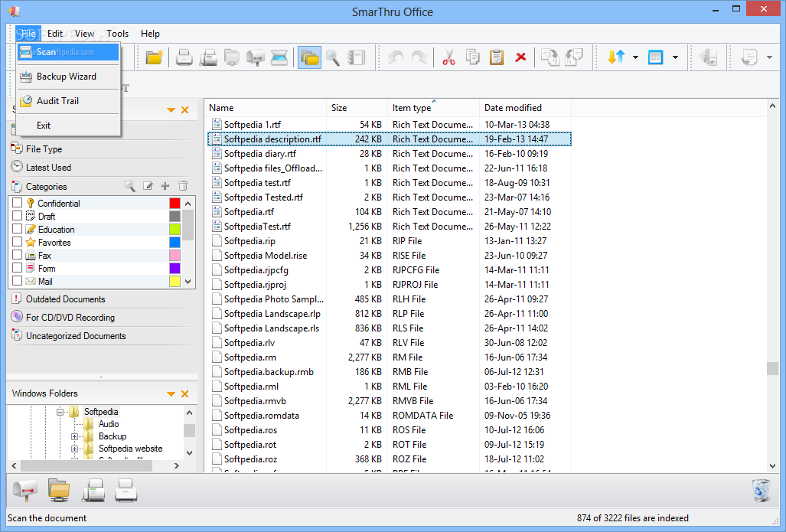This screenshot has width=786, height=532.
Task: Click the sort arrows toolbar icon
Action: (616, 57)
